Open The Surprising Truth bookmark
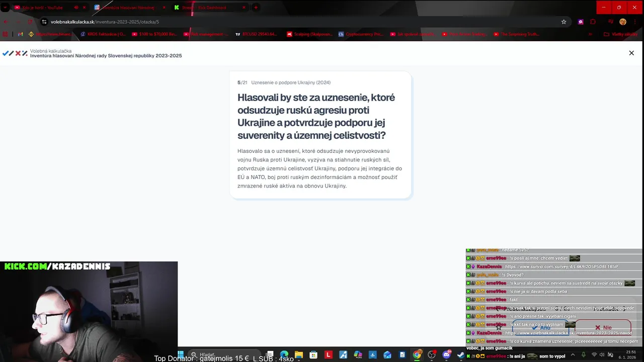 point(516,34)
